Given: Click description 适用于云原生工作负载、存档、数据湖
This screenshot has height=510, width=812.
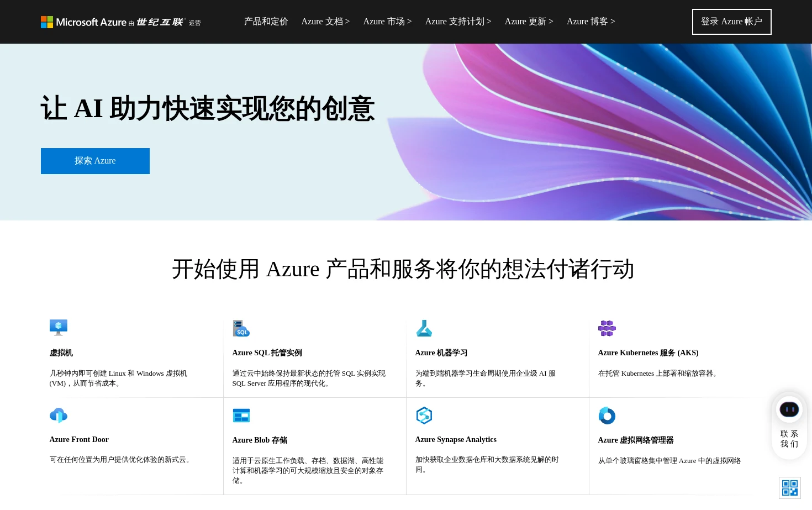Looking at the screenshot, I should [x=308, y=471].
